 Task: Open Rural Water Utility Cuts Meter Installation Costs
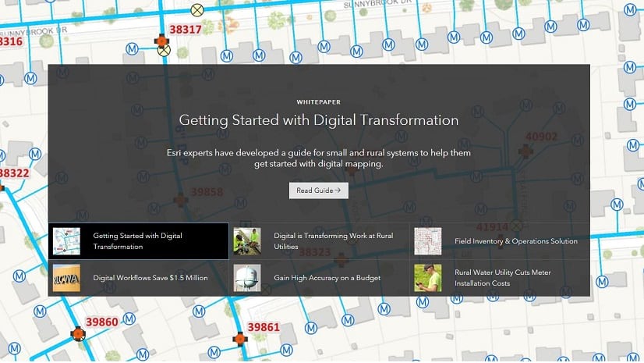(x=500, y=278)
